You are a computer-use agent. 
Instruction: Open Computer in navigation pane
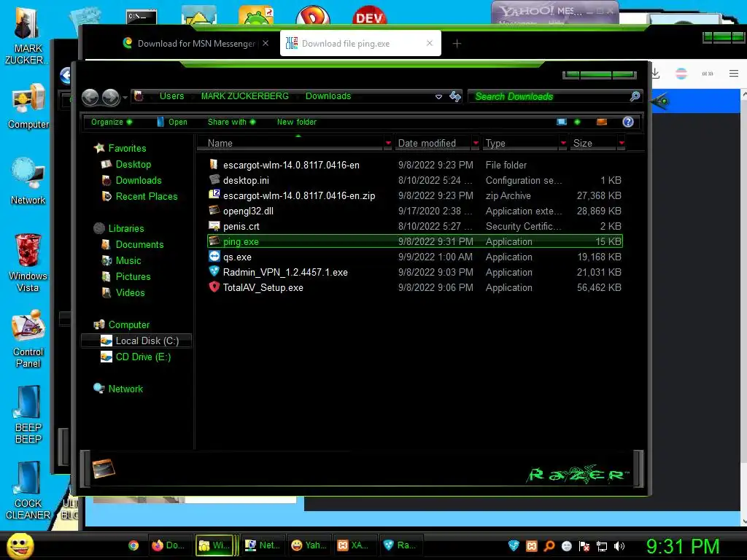(x=128, y=324)
